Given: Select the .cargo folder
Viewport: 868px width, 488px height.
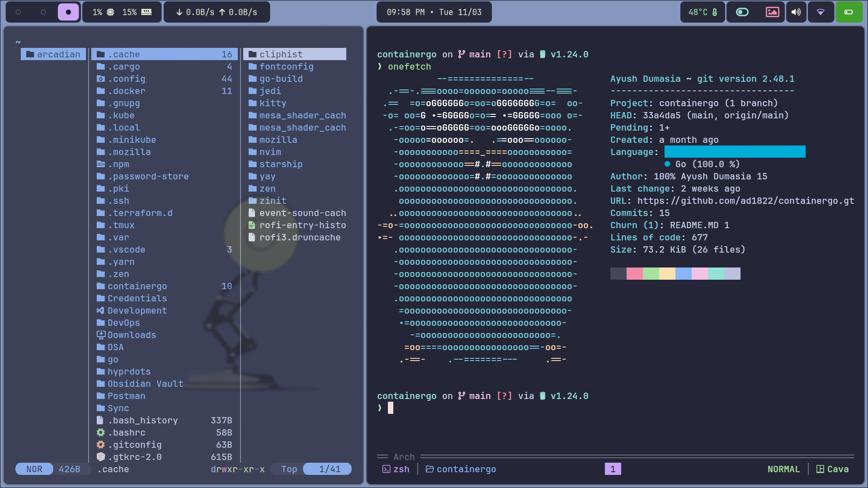Looking at the screenshot, I should coord(165,66).
